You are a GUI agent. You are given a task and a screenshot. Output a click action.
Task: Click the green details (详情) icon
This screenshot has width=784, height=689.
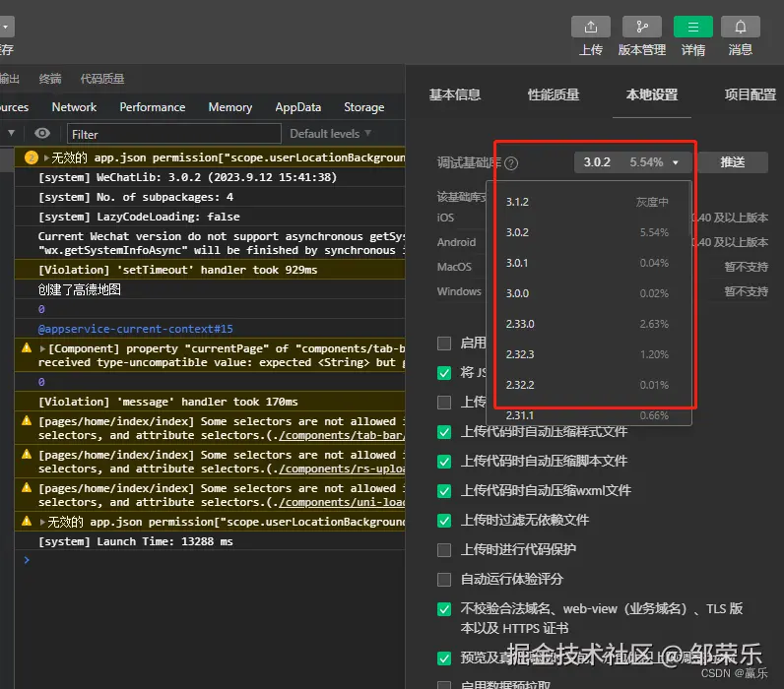click(x=693, y=28)
